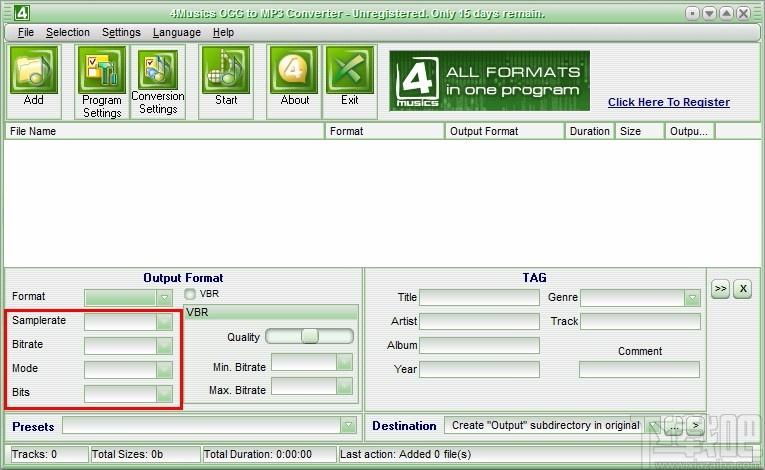Start the conversion with the Start icon
The image size is (765, 470).
pyautogui.click(x=226, y=70)
